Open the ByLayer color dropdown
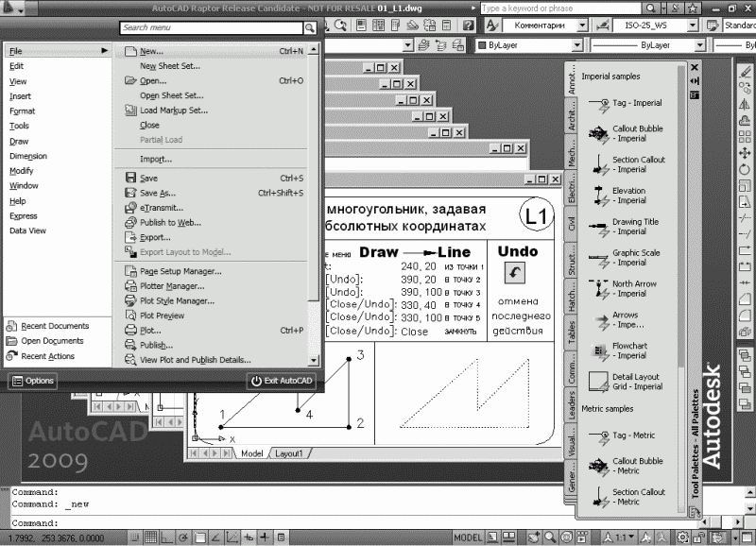Screen dimensions: 756x546 coord(577,45)
